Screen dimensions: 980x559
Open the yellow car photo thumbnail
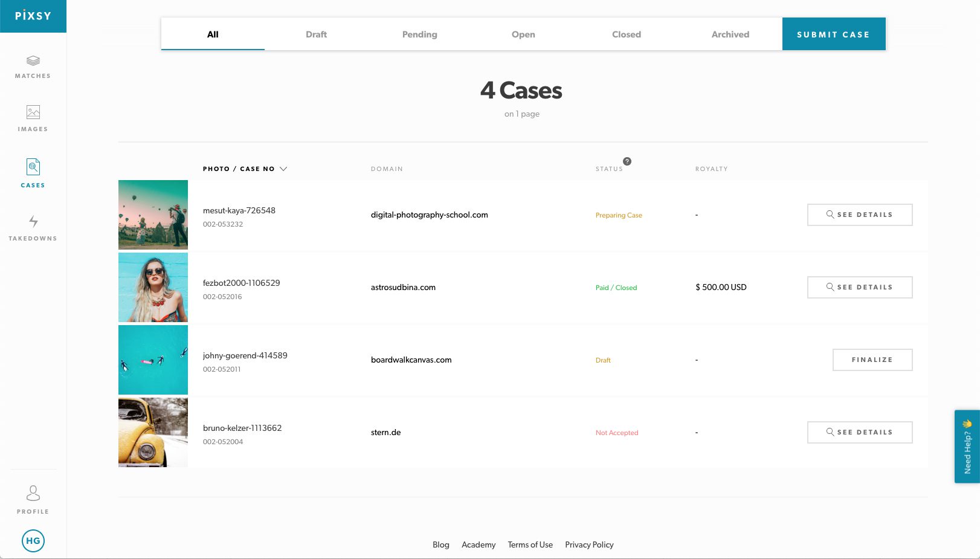pyautogui.click(x=153, y=432)
